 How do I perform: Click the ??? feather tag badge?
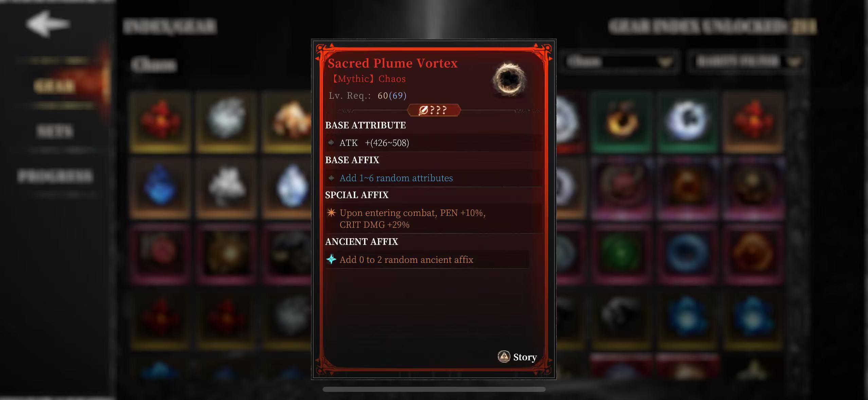[x=434, y=110]
